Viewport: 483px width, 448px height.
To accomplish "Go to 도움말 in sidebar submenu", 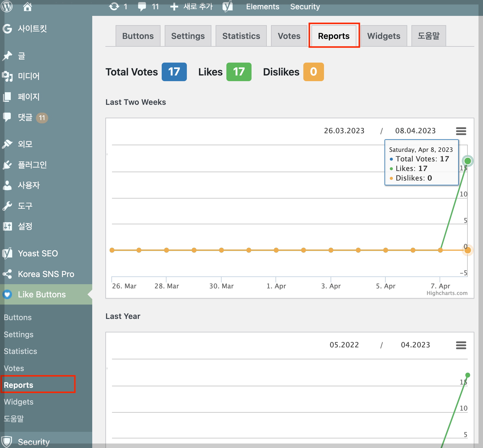I will point(14,419).
